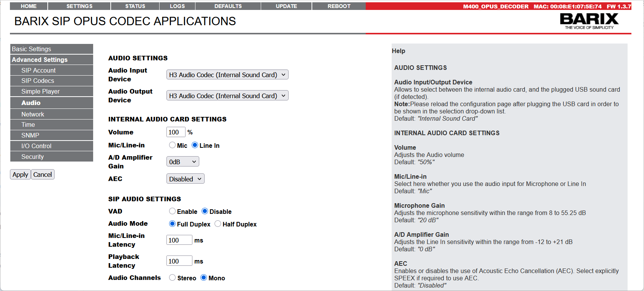
Task: Click the BARIX logo
Action: 589,21
